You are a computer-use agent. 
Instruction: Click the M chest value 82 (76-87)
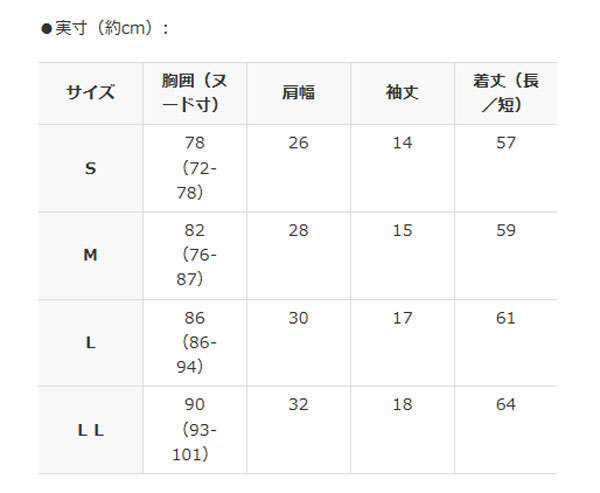point(195,255)
